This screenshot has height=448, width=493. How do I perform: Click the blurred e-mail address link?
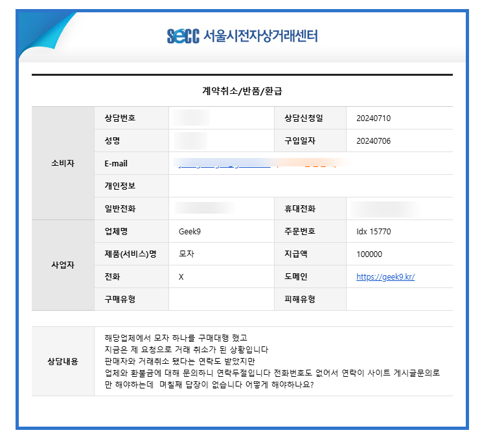click(225, 163)
